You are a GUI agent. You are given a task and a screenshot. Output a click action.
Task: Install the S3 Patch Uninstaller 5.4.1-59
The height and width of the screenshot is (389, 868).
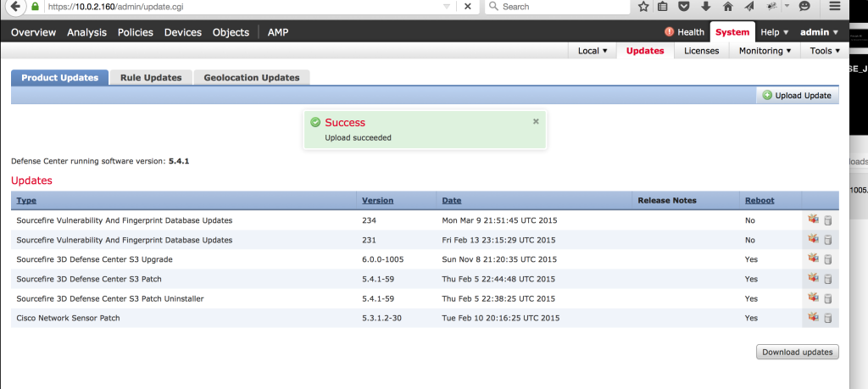813,297
